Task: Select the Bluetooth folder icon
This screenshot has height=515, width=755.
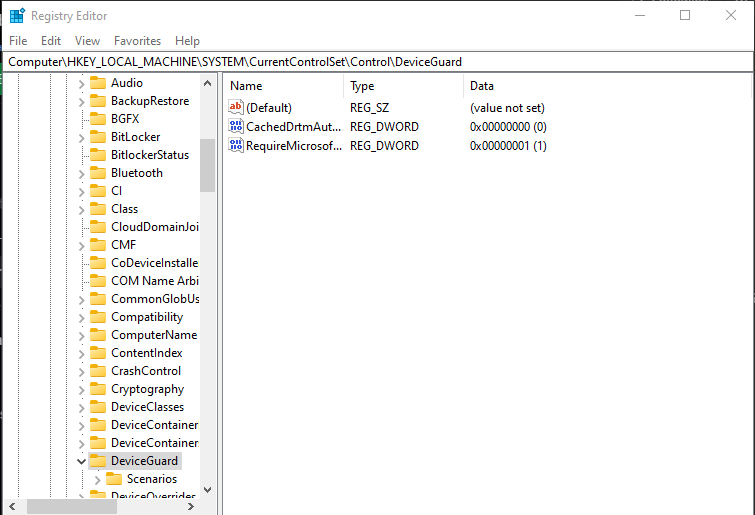Action: (98, 173)
